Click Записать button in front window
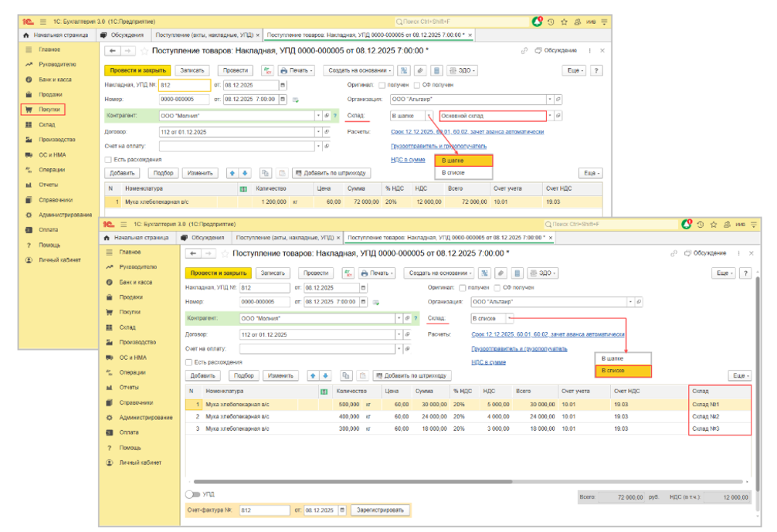 [x=273, y=273]
